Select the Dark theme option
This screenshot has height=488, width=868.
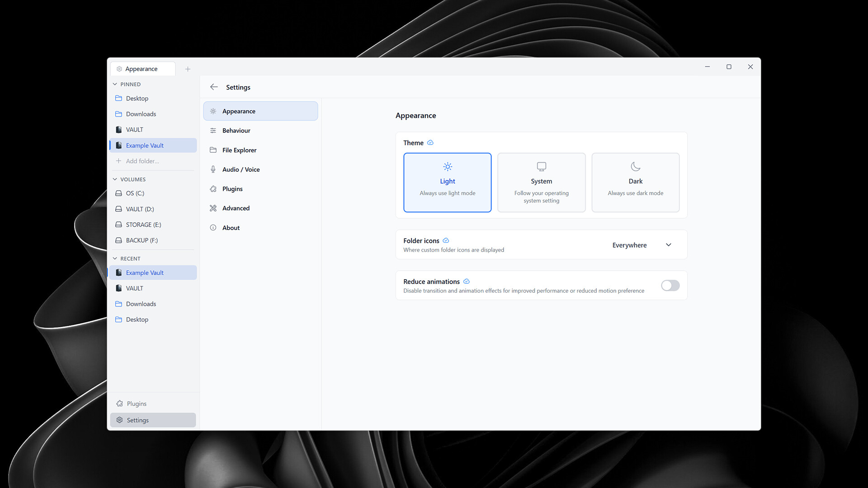pos(635,183)
